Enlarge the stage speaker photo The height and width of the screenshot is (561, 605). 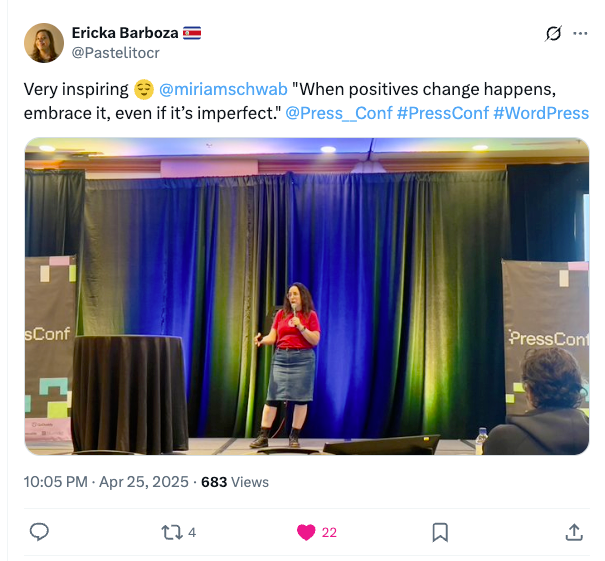click(x=307, y=296)
